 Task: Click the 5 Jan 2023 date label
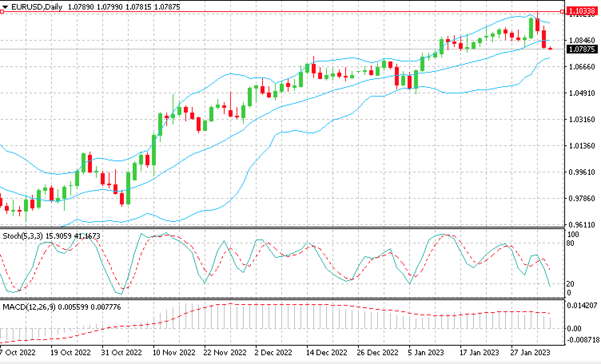tap(426, 352)
